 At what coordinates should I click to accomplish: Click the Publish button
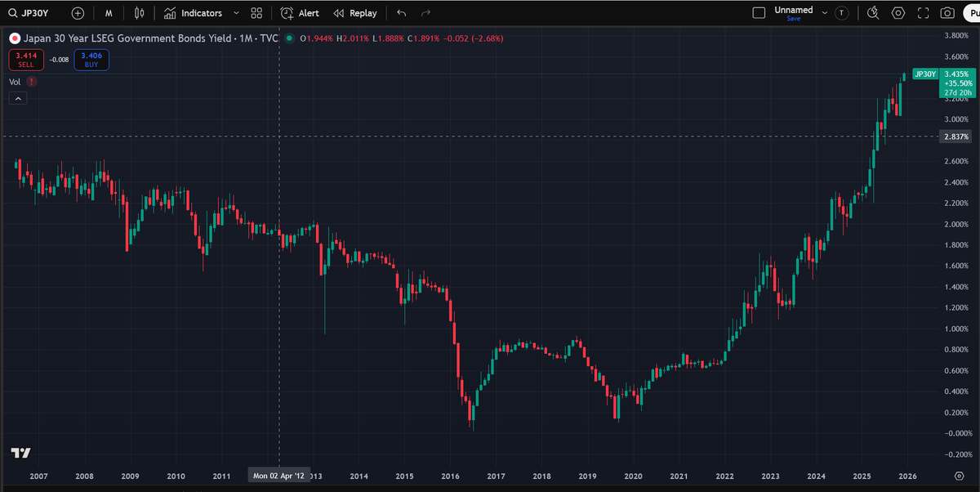tap(972, 13)
